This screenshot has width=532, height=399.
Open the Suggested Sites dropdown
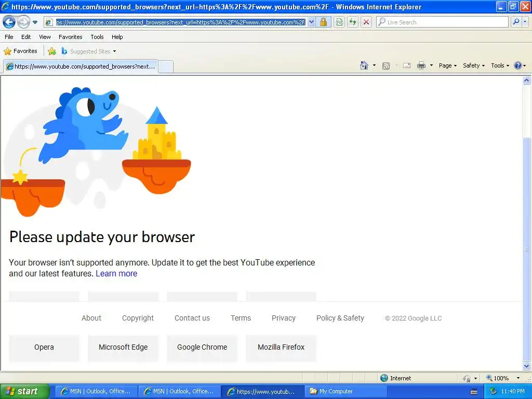(89, 51)
